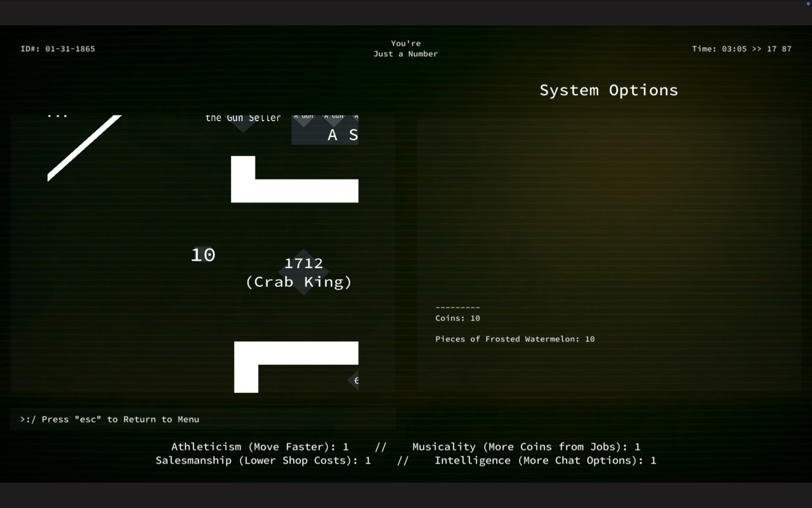Click the 'Coins: 10' inventory entry
This screenshot has height=508, width=812.
tap(458, 318)
